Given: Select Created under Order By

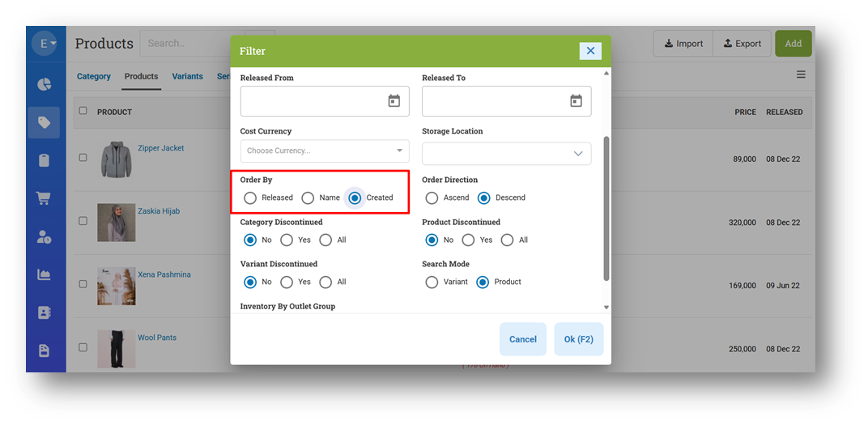Looking at the screenshot, I should coord(355,198).
